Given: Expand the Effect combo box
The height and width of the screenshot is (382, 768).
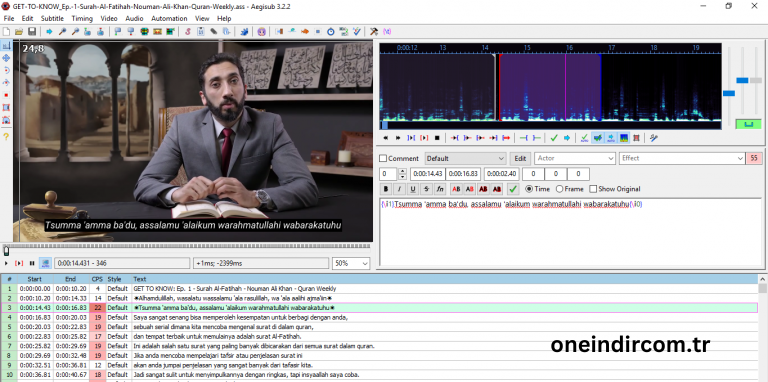Looking at the screenshot, I should pyautogui.click(x=740, y=158).
